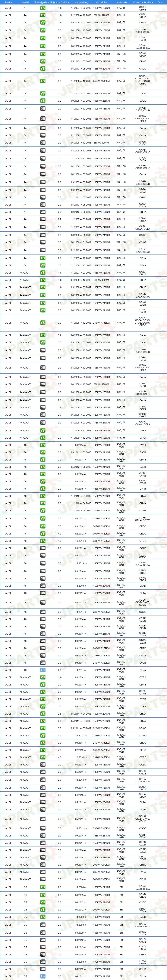Select '309kW / 420KM' cell in A6 row

[x=101, y=534]
